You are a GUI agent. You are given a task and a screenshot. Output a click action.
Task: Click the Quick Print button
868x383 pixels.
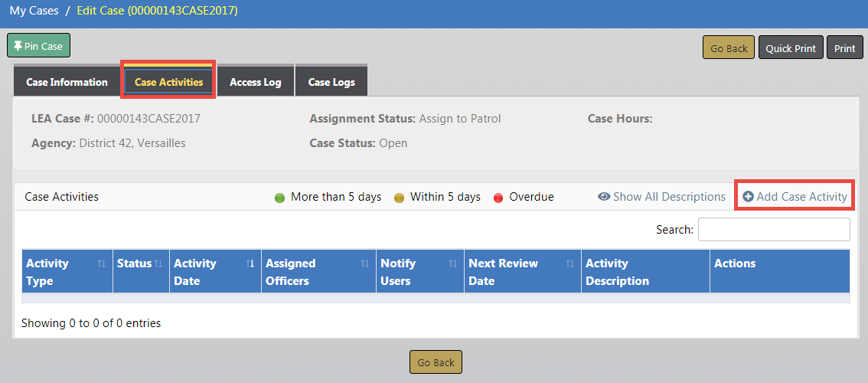point(791,48)
